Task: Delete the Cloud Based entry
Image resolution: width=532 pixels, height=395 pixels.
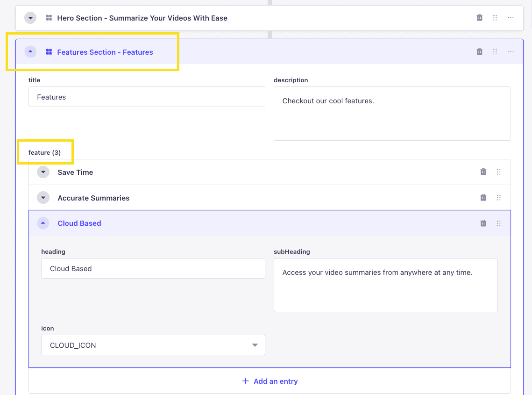Action: (483, 223)
